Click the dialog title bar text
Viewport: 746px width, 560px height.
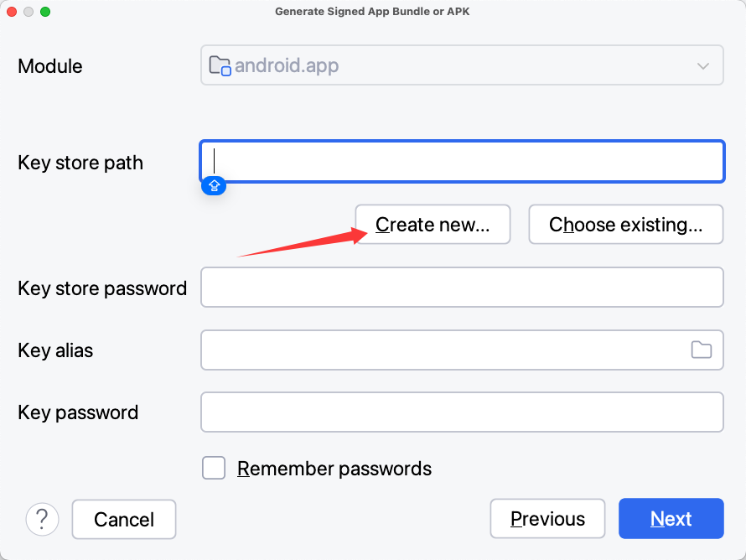pyautogui.click(x=372, y=12)
